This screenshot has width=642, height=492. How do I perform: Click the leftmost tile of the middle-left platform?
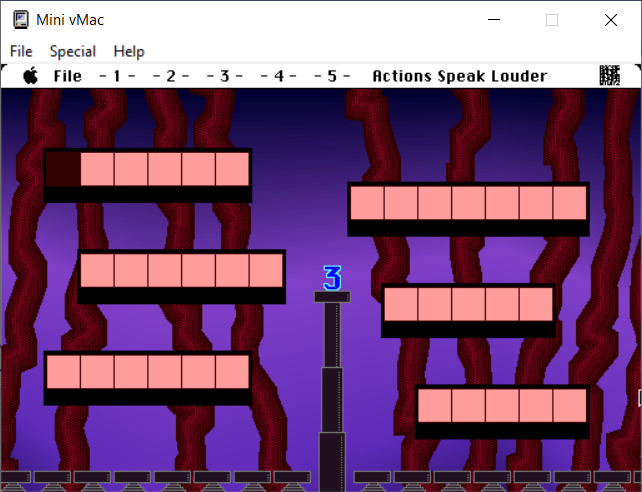[x=97, y=271]
